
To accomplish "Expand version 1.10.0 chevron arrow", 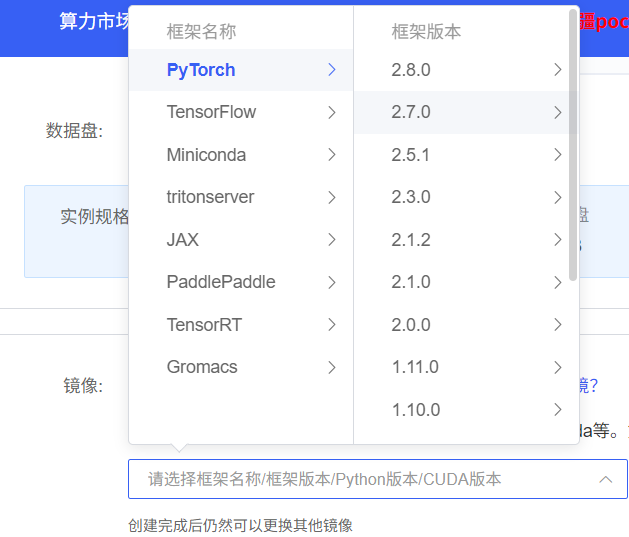I will [558, 410].
